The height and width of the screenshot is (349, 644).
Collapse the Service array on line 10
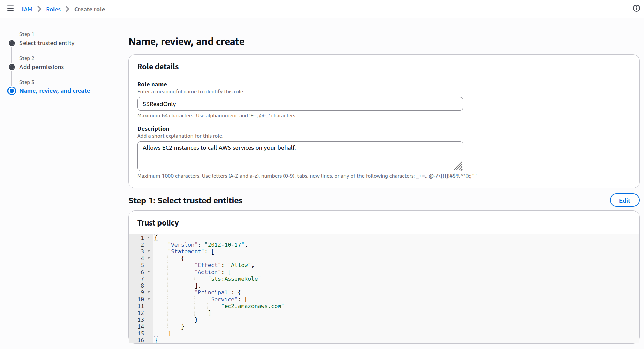click(149, 299)
